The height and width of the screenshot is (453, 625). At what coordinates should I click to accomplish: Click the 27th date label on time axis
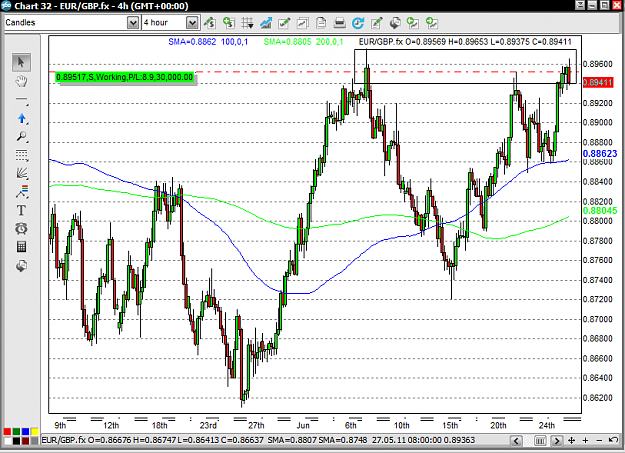256,425
